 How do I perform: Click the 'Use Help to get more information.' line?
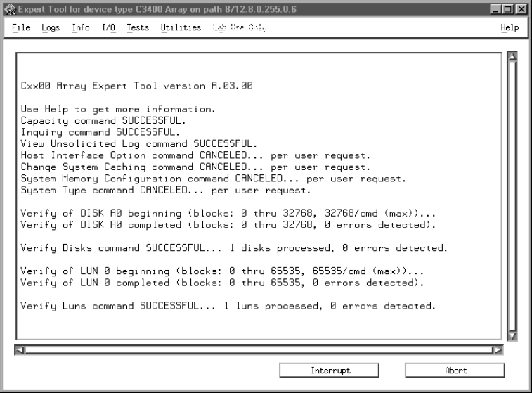[x=118, y=109]
